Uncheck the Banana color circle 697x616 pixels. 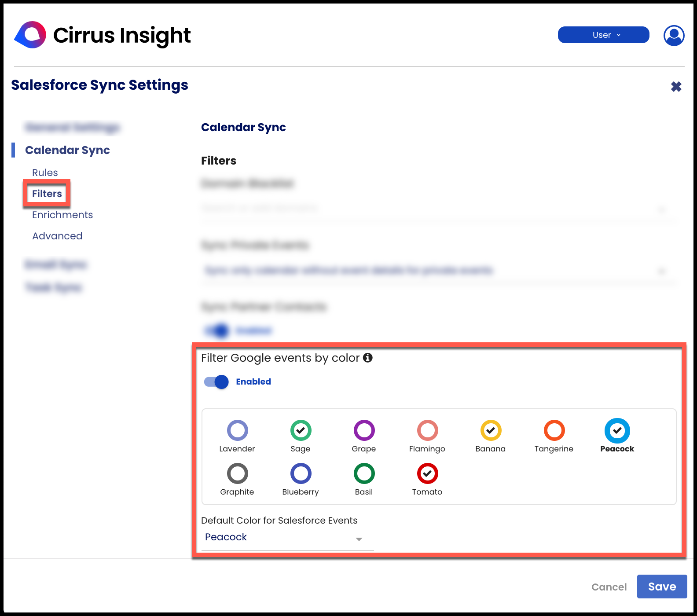pyautogui.click(x=491, y=430)
